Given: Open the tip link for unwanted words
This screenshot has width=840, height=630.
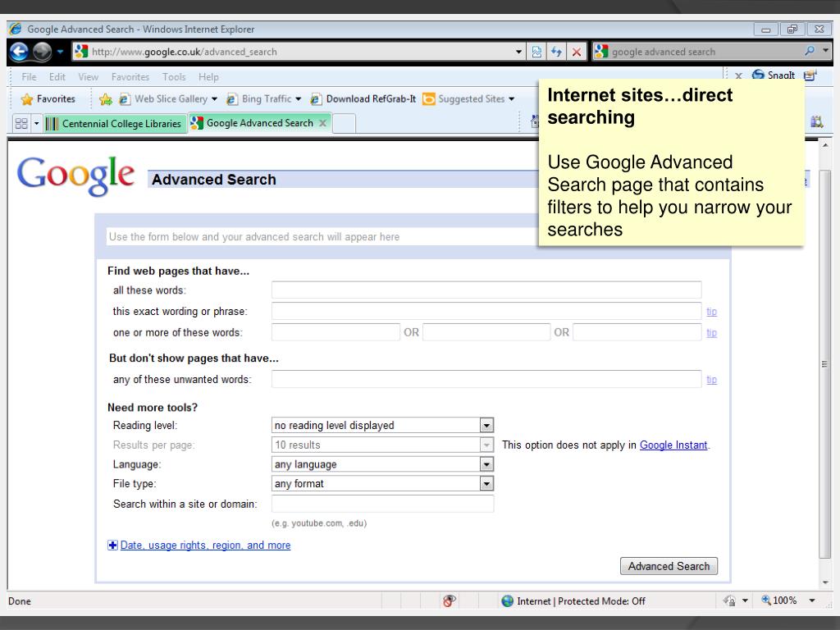Looking at the screenshot, I should [x=711, y=379].
